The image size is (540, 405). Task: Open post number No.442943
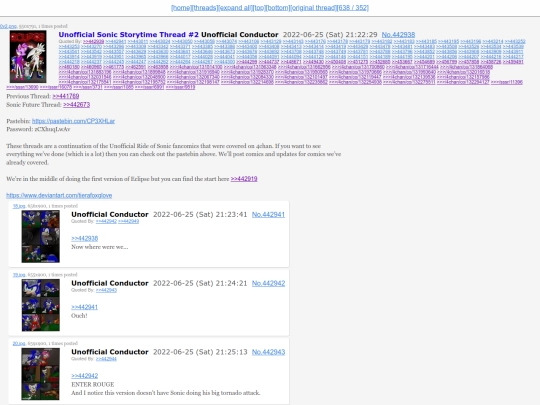pos(268,352)
